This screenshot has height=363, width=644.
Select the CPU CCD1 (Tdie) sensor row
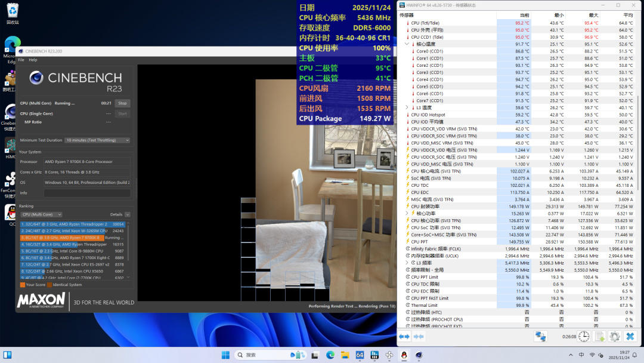(x=516, y=37)
